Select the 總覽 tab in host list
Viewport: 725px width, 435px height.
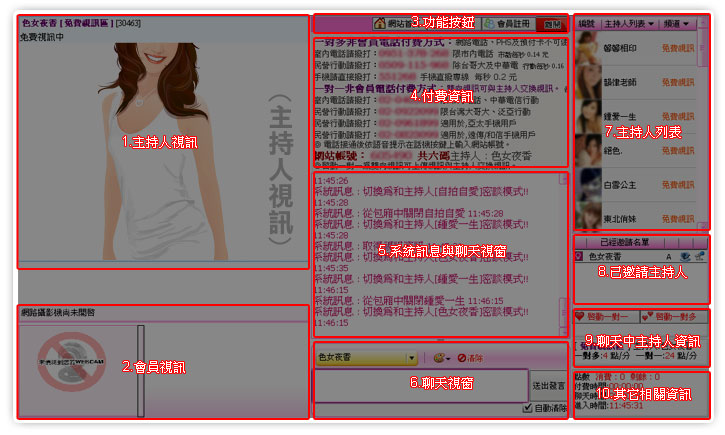coord(586,22)
